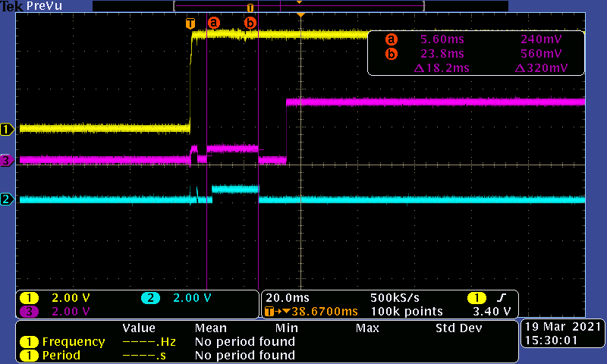
Task: Click the 5.60ms cursor a time value
Action: [442, 39]
